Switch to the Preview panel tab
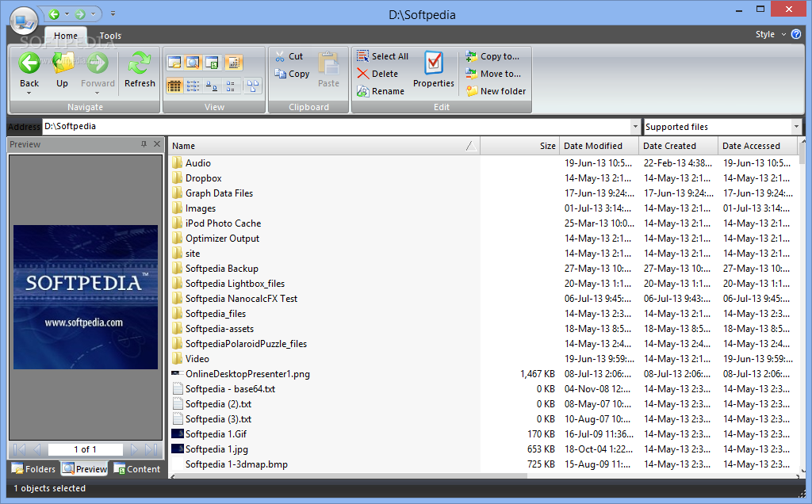Screen dimensions: 812x504 [84, 469]
